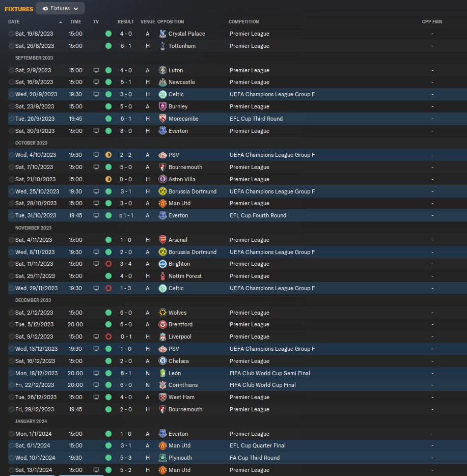Click the 5 - 3 result against Plymouth

tap(126, 458)
